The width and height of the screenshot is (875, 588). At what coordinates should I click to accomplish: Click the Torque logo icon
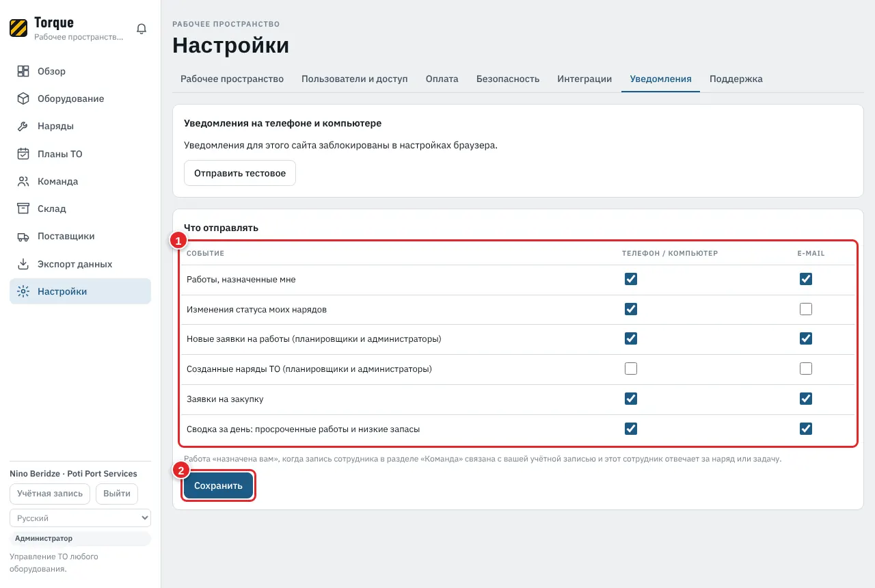click(18, 28)
